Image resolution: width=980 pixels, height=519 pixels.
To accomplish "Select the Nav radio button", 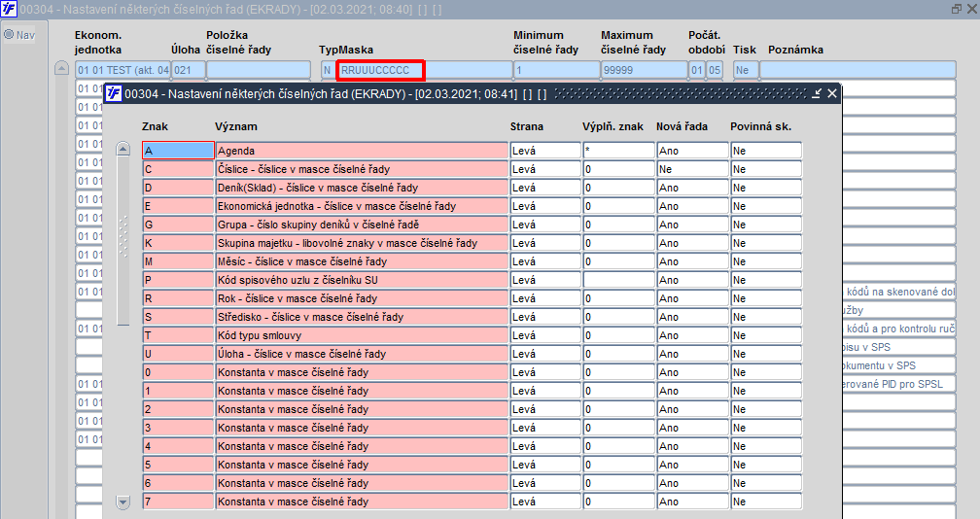I will point(10,35).
